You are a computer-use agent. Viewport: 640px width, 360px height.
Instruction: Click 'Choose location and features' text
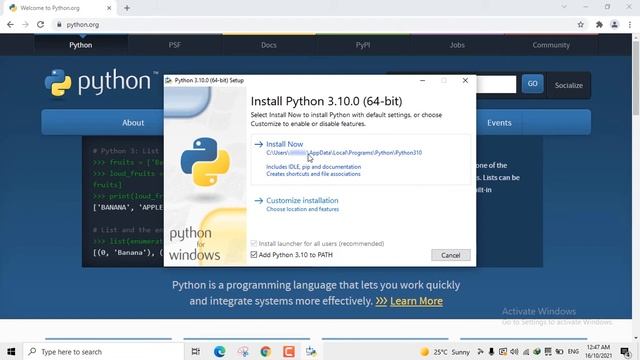tap(302, 209)
